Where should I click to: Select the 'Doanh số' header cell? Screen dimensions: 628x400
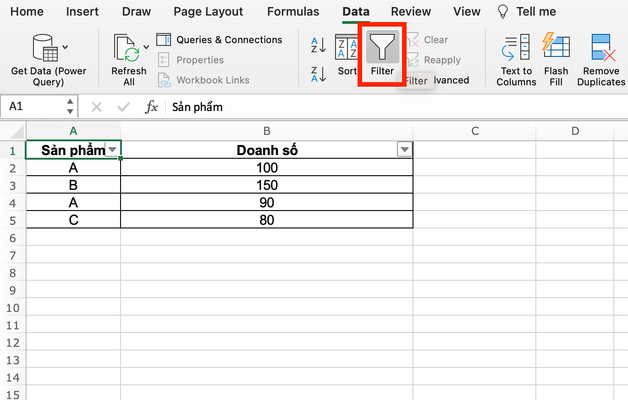tap(267, 150)
